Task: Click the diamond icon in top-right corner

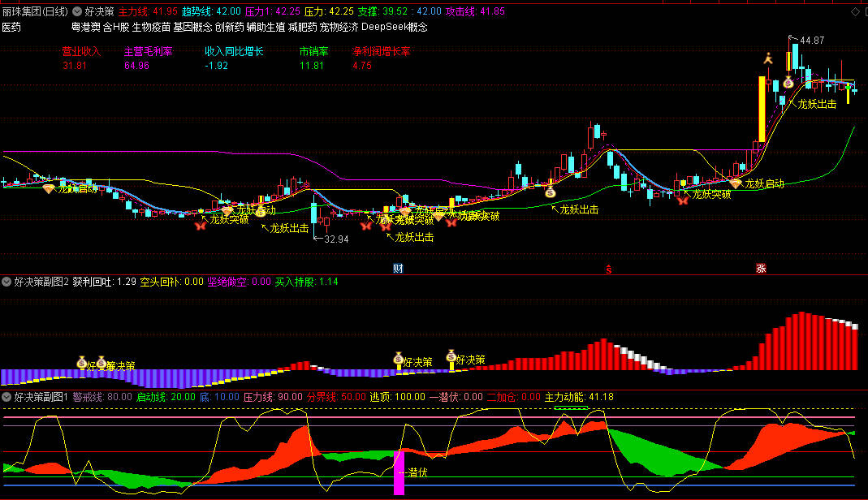Action: tap(853, 12)
